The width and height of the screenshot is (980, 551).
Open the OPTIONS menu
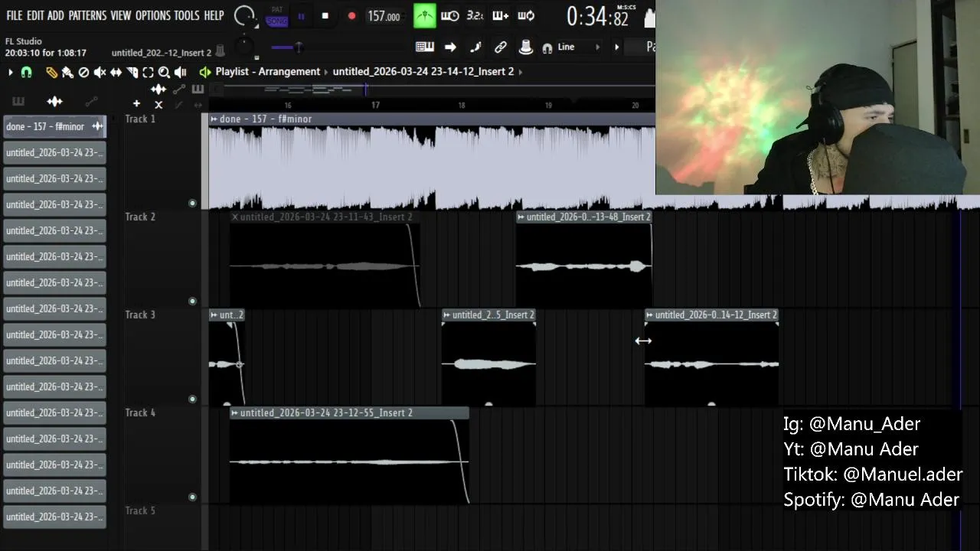(x=153, y=15)
